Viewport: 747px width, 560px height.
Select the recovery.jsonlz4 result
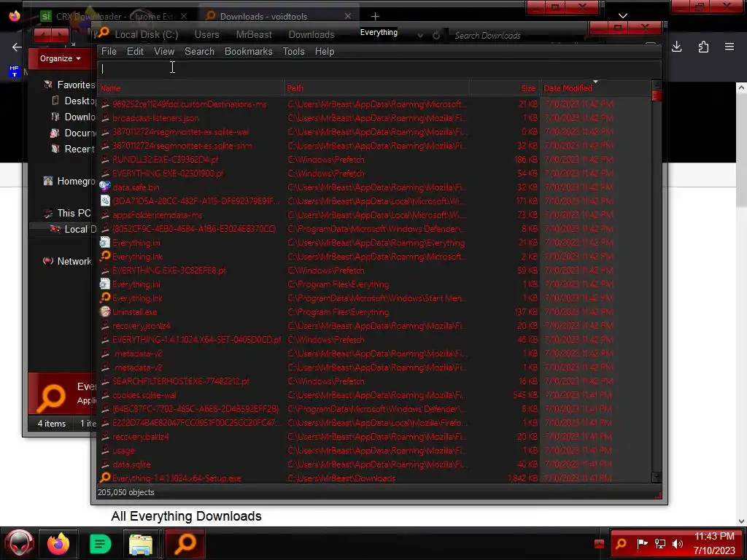point(374,326)
